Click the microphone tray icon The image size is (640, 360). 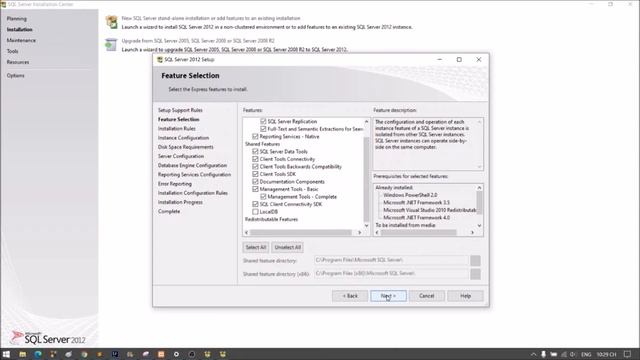tap(543, 354)
